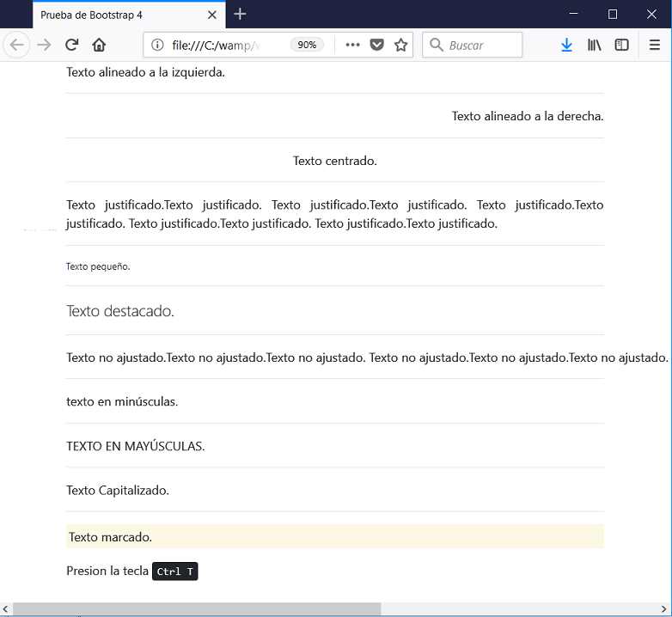The height and width of the screenshot is (617, 672).
Task: Click 'TEXTO EN MAYÚSCULAS.' line
Action: (136, 446)
